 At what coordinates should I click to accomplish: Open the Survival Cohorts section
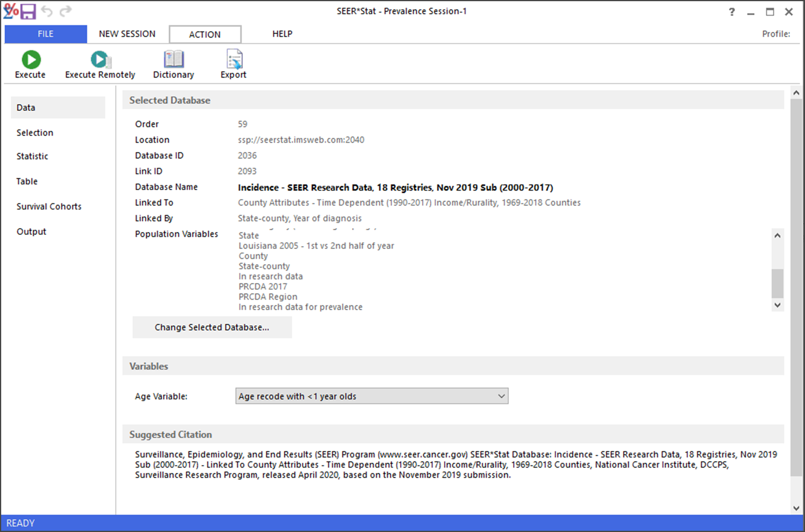coord(49,206)
